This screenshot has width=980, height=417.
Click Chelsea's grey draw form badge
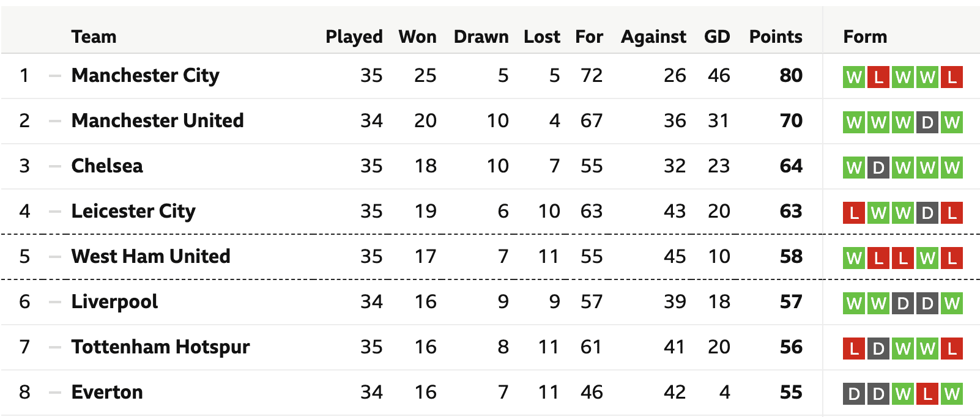click(x=878, y=168)
